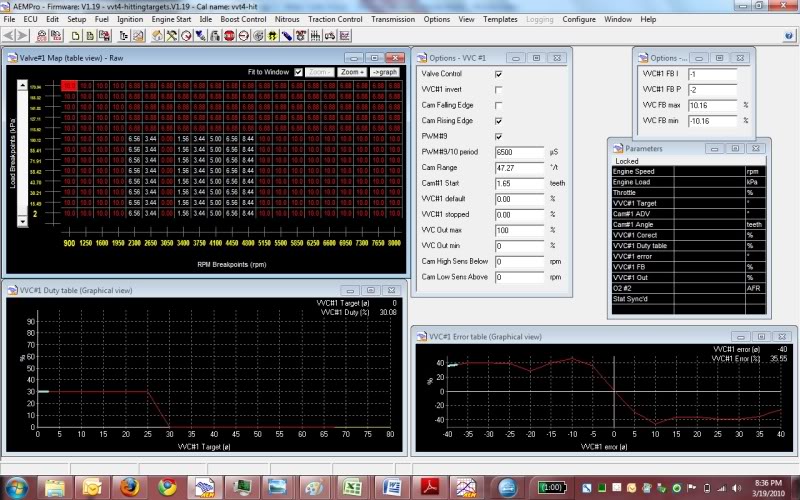Click the save disk toolbar icon
This screenshot has width=800, height=500.
click(105, 36)
